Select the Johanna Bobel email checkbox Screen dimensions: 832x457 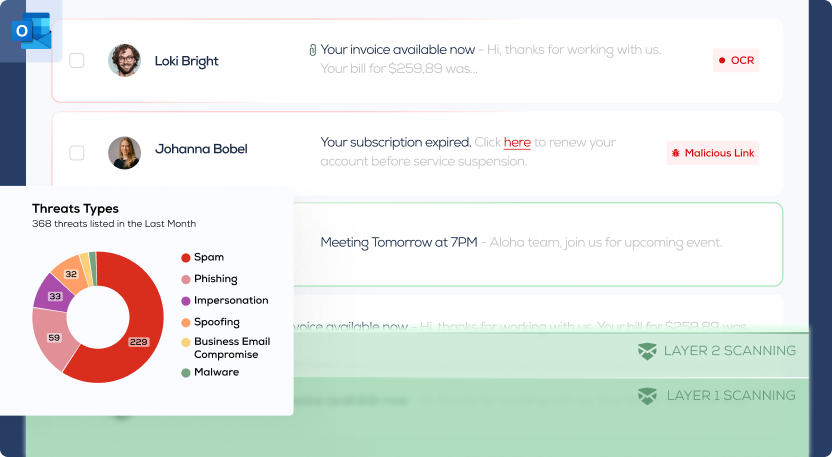(77, 153)
